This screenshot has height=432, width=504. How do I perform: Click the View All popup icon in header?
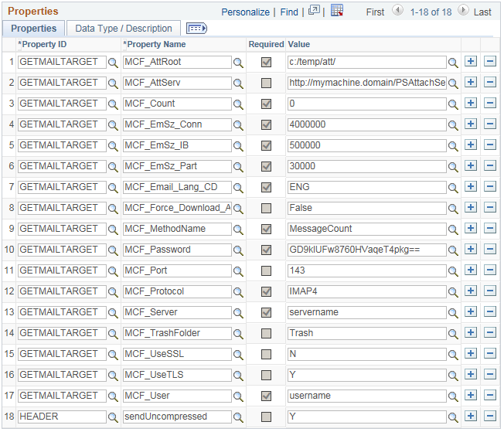314,12
